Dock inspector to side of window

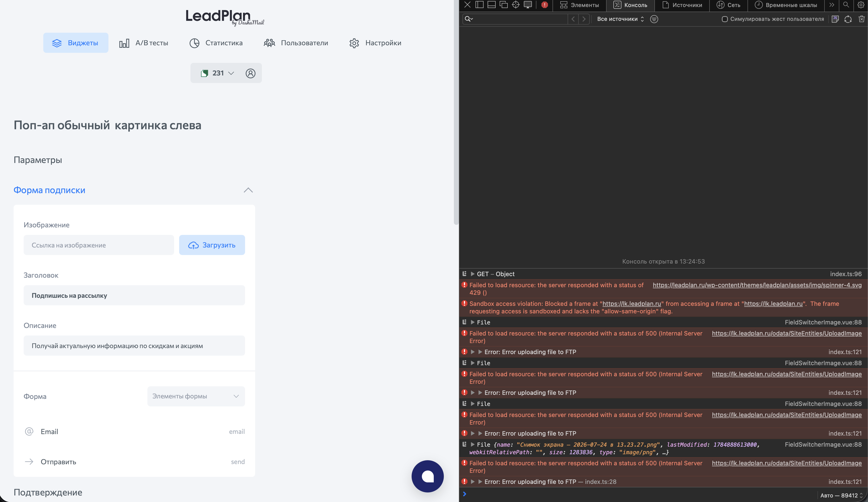pyautogui.click(x=480, y=5)
